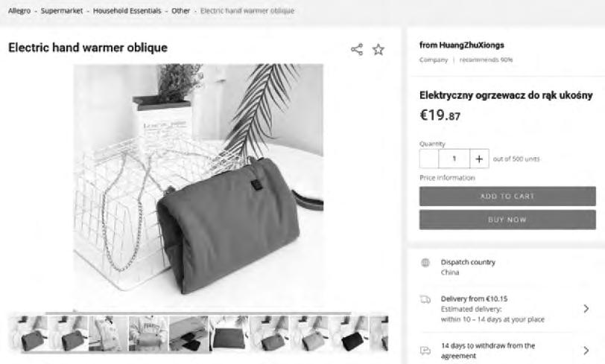
Task: Expand the 14 days withdrawal chevron
Action: (x=586, y=350)
